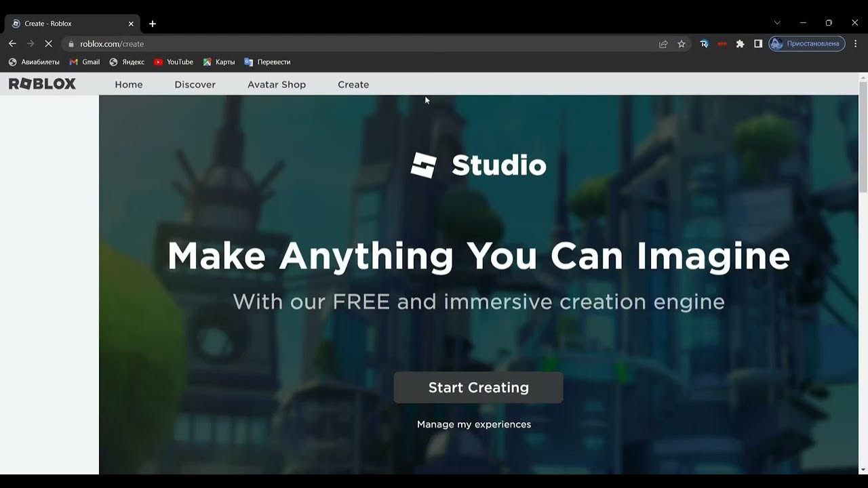This screenshot has width=868, height=488.
Task: Open a new browser tab
Action: click(x=153, y=24)
